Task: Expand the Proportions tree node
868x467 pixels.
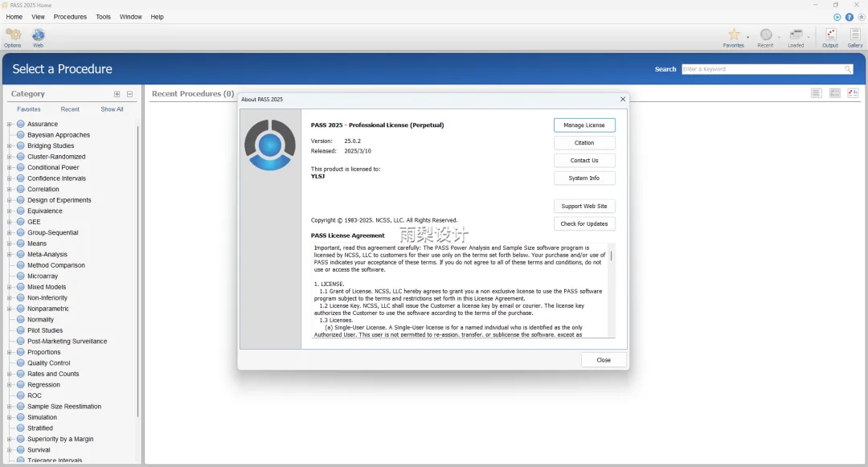Action: pyautogui.click(x=9, y=352)
